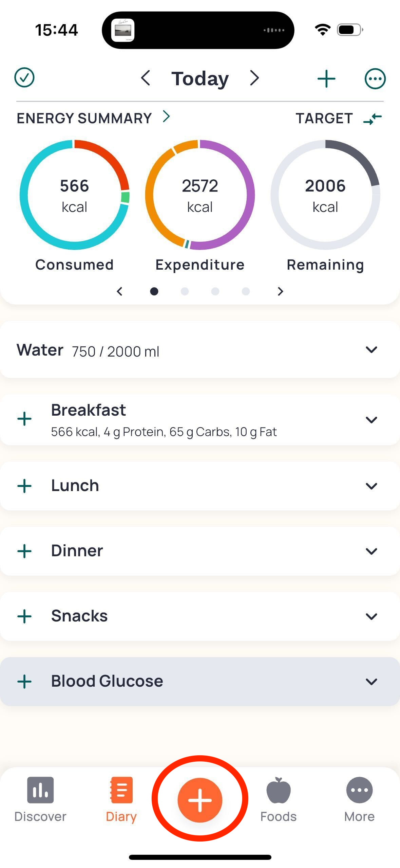Expand the Breakfast section chevron

372,420
